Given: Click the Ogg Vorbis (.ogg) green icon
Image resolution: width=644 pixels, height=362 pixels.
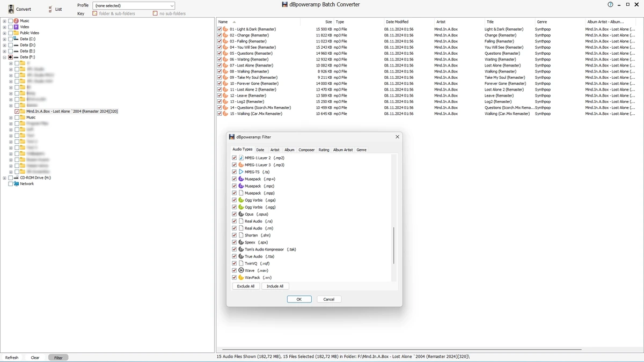Looking at the screenshot, I should (241, 207).
